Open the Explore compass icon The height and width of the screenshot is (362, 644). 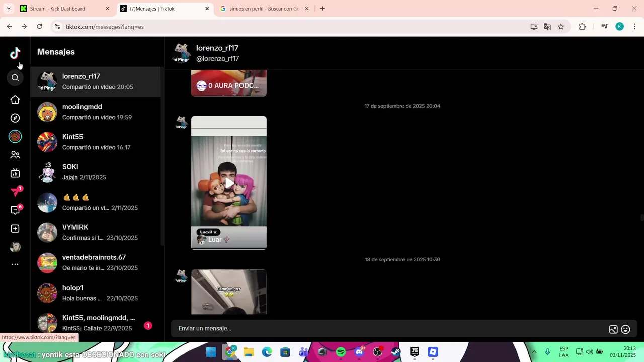point(15,118)
